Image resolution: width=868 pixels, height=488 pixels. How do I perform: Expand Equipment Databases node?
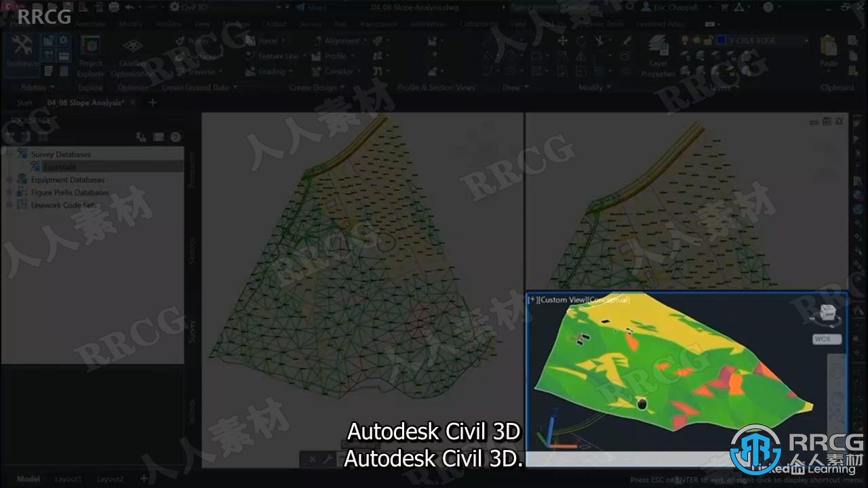(9, 180)
